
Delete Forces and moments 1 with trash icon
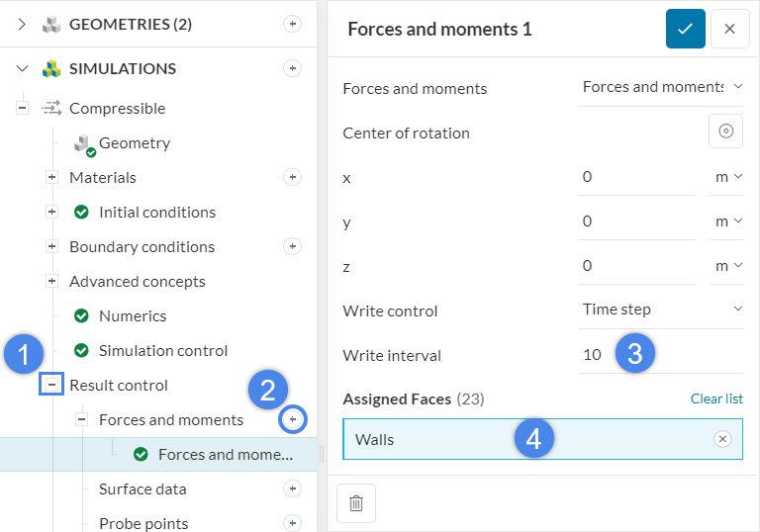point(356,503)
